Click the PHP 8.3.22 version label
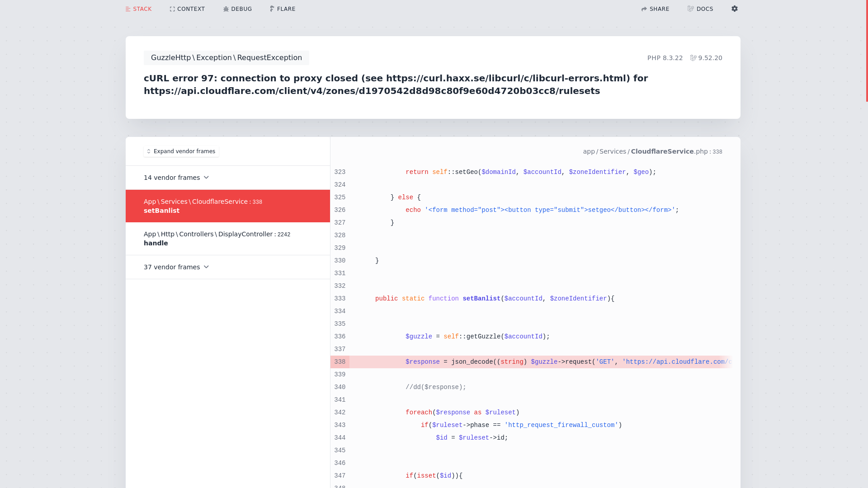 665,58
